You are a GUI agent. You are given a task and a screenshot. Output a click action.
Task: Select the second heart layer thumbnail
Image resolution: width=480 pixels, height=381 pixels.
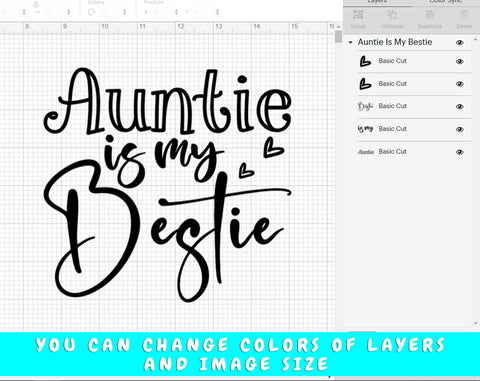point(365,84)
